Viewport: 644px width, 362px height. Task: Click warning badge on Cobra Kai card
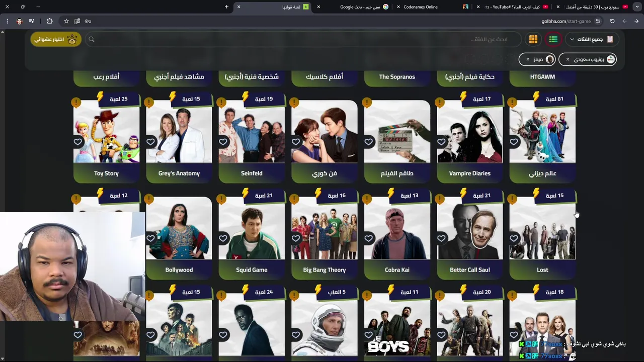[x=367, y=199]
